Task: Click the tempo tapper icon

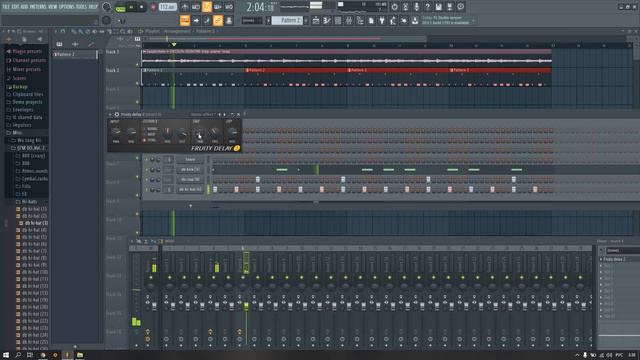Action: (393, 20)
